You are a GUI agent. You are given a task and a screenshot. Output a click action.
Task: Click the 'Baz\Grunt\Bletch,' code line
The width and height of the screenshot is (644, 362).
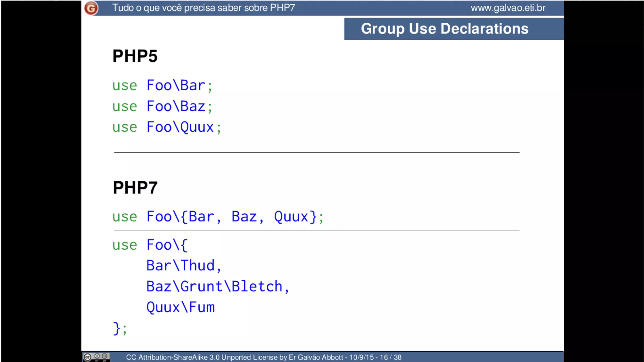(218, 286)
